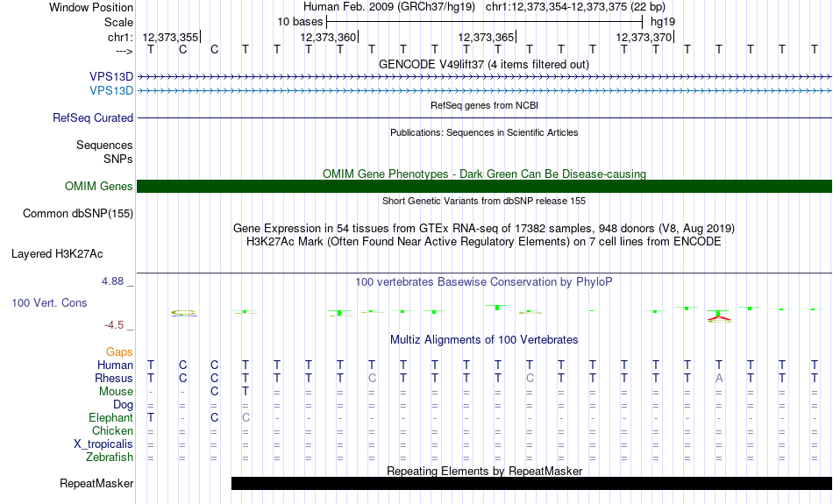Select the Rhesus species label
The image size is (833, 504).
tap(114, 378)
